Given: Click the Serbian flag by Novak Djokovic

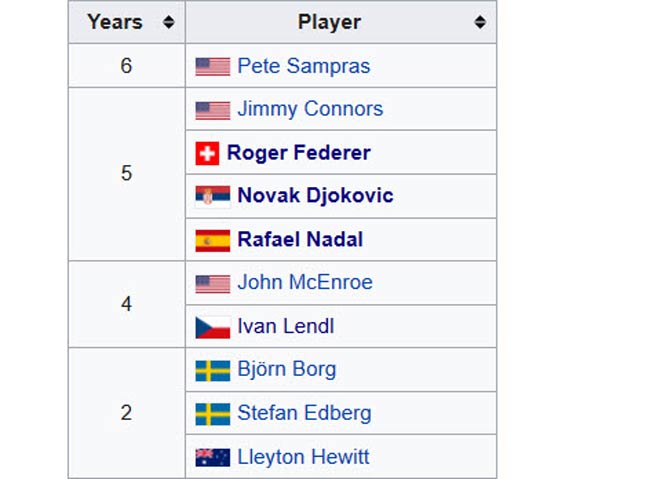Looking at the screenshot, I should [213, 197].
